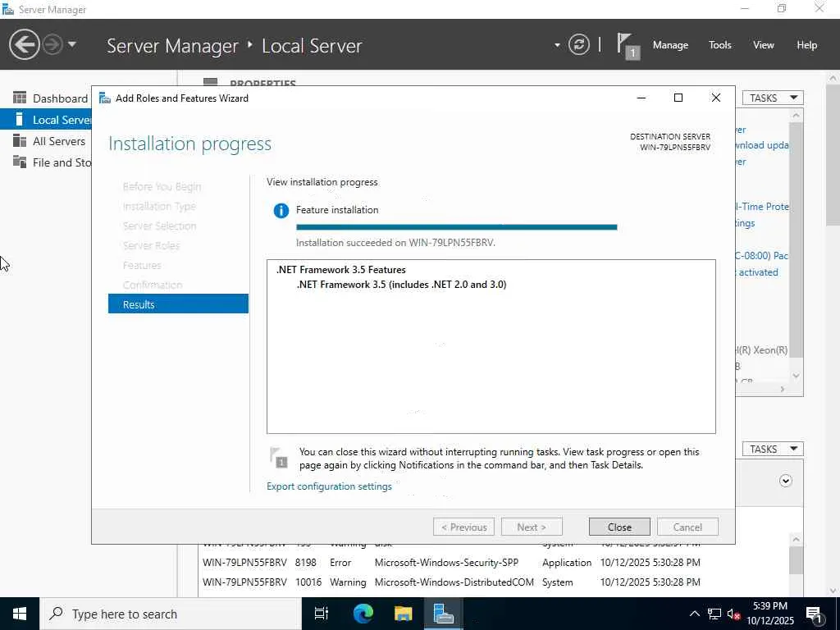
Task: Go back with the Server Manager back arrow
Action: (x=24, y=44)
